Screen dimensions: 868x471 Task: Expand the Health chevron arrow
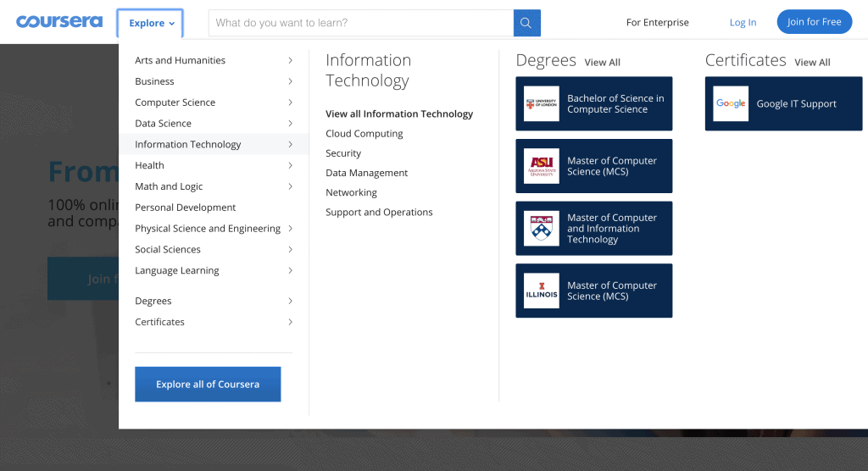[x=290, y=165]
